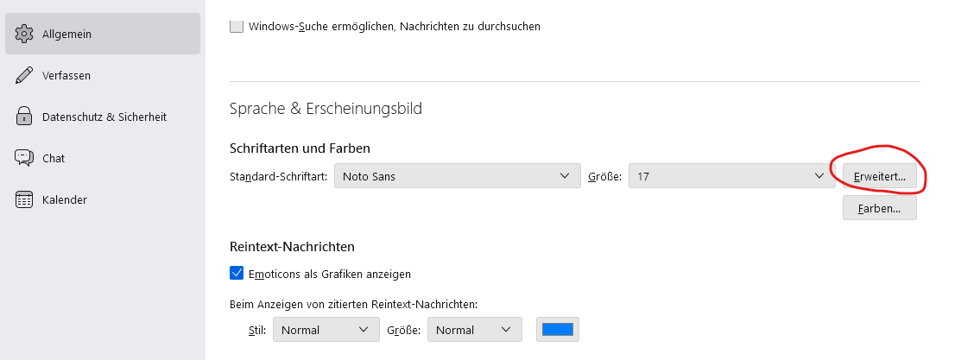Select the Kalender settings section

[64, 199]
